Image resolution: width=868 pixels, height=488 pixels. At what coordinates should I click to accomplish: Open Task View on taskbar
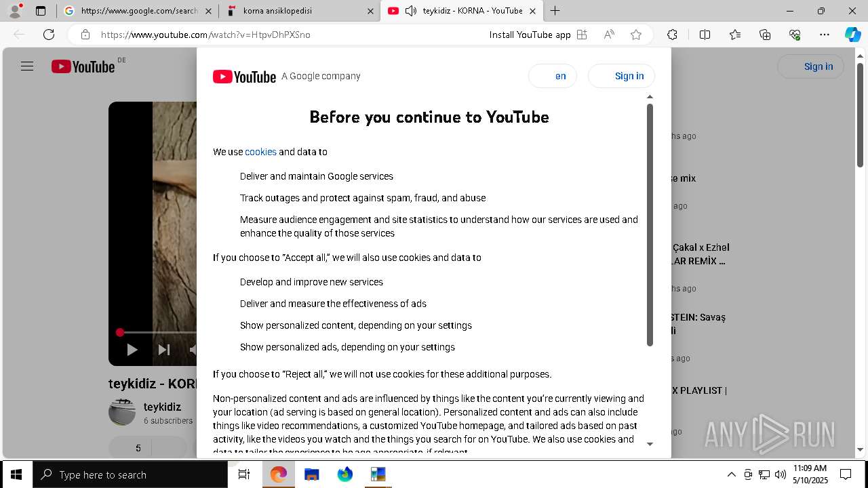pyautogui.click(x=244, y=474)
